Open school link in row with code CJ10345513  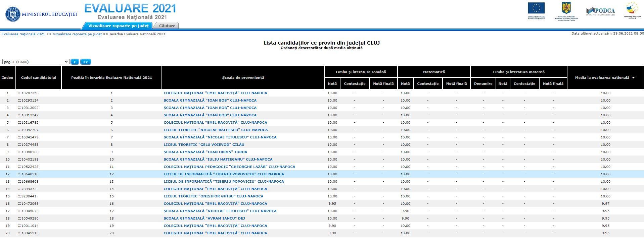pyautogui.click(x=215, y=233)
